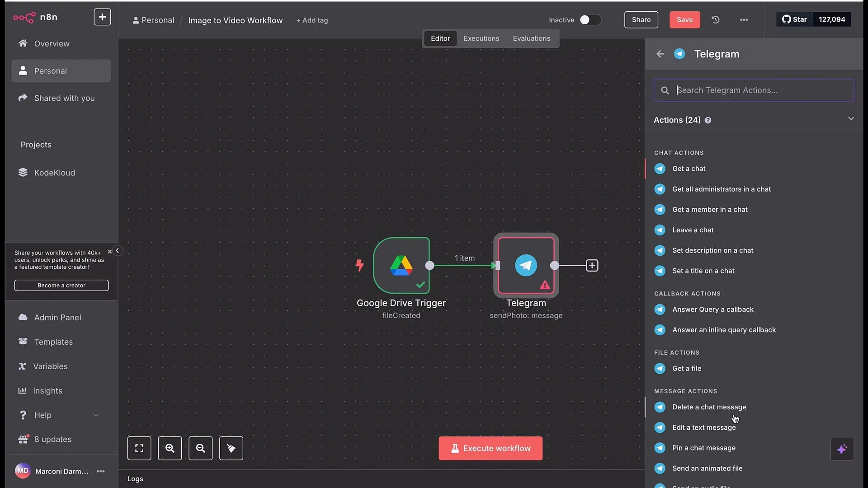This screenshot has width=868, height=488.
Task: Click the Actions help question icon
Action: pyautogui.click(x=708, y=120)
